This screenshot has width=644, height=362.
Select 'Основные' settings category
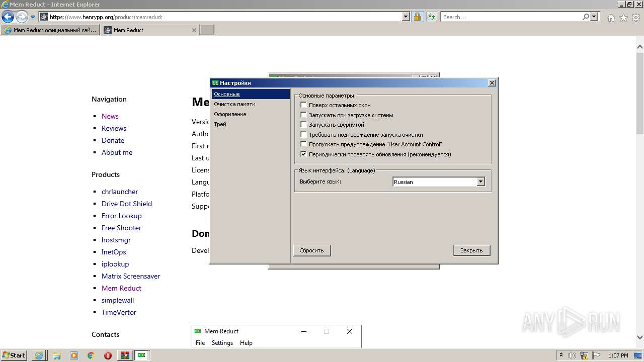(251, 94)
